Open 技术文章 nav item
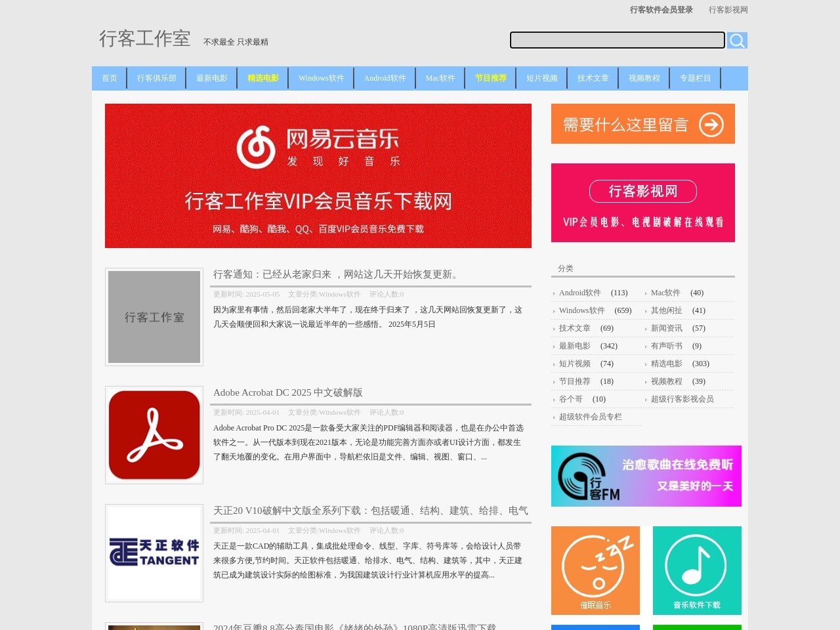Viewport: 840px width, 630px height. pyautogui.click(x=593, y=78)
